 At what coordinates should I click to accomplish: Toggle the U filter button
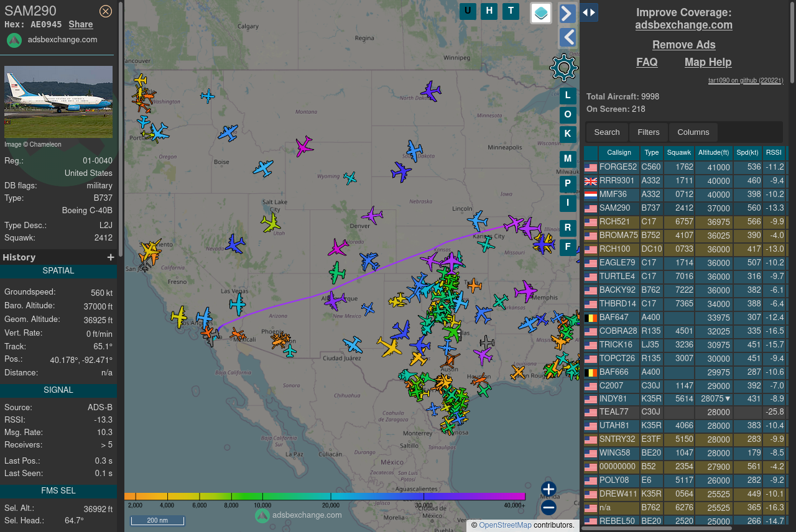coord(468,11)
